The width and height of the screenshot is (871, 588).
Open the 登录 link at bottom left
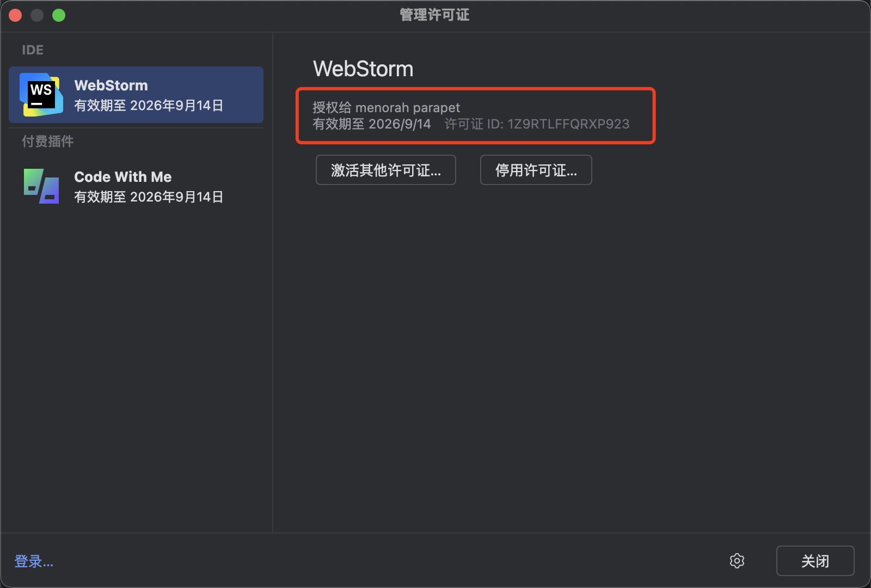click(33, 561)
